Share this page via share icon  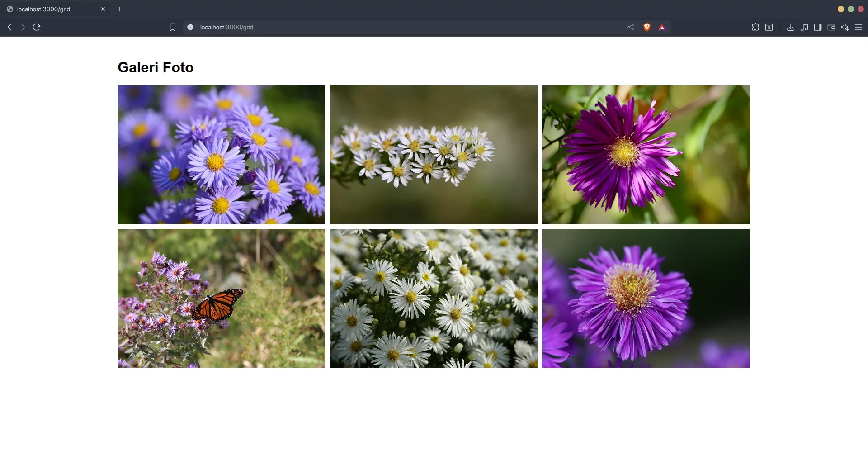[630, 27]
